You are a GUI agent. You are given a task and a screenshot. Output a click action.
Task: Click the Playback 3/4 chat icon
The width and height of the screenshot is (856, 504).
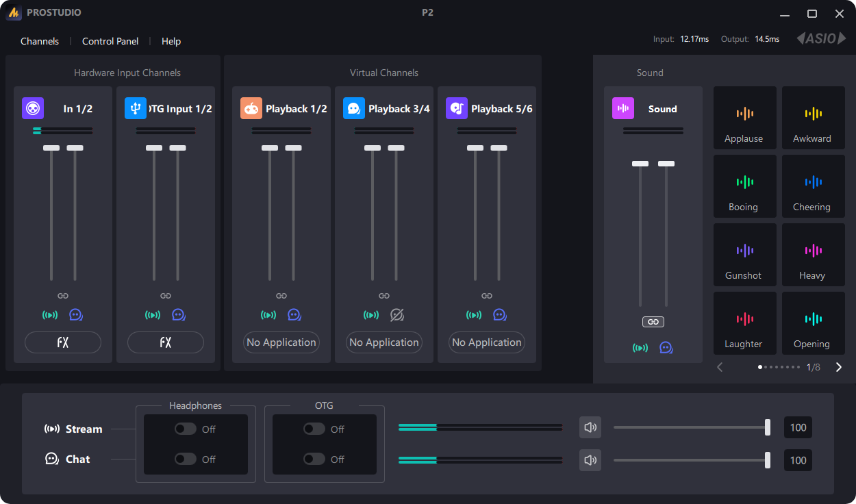click(354, 108)
